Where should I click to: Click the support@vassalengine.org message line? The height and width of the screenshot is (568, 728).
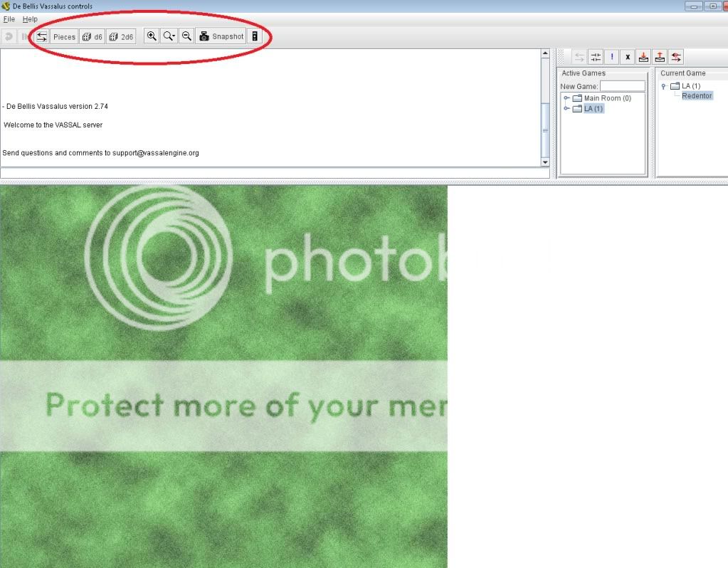point(101,153)
